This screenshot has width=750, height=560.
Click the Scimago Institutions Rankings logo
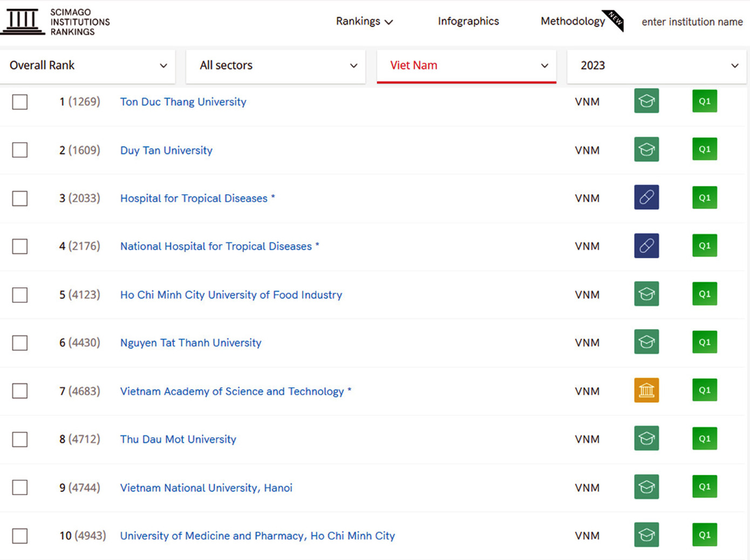coord(56,21)
